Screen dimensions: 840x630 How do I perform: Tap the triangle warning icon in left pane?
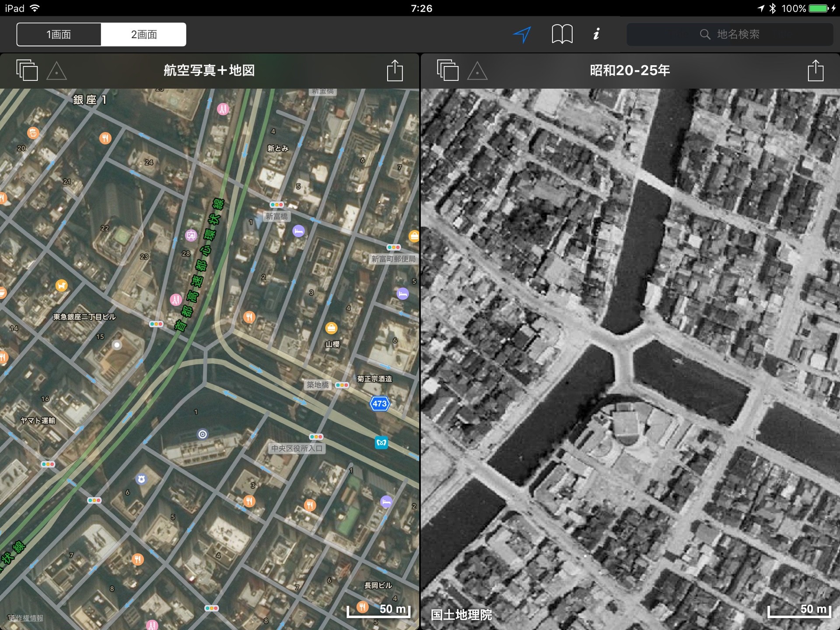56,71
